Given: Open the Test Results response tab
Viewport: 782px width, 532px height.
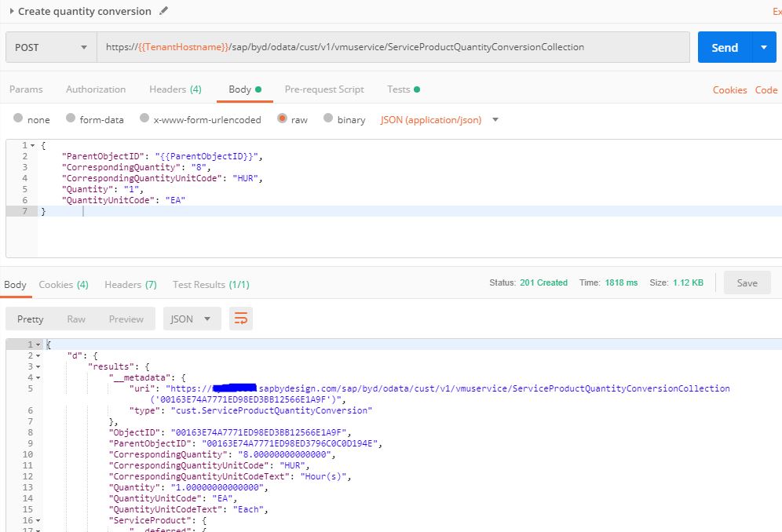Looking at the screenshot, I should (210, 284).
